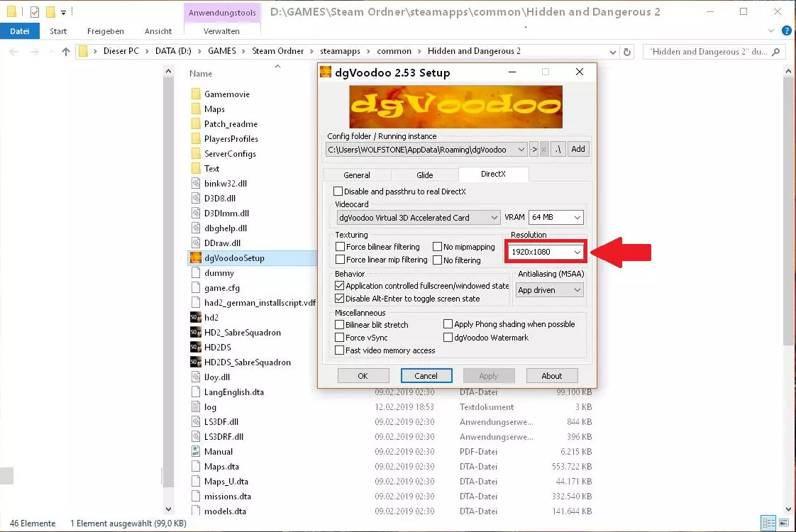Switch to large icons view layout icon
796x532 pixels.
click(x=784, y=522)
